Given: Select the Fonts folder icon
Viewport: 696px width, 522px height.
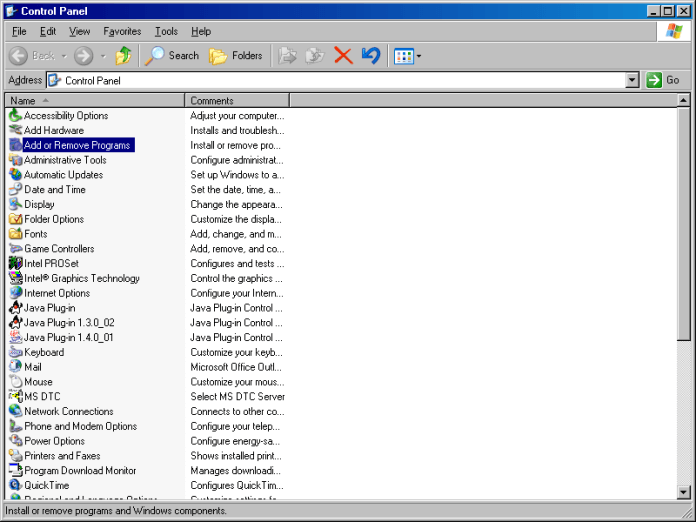Looking at the screenshot, I should pyautogui.click(x=16, y=234).
